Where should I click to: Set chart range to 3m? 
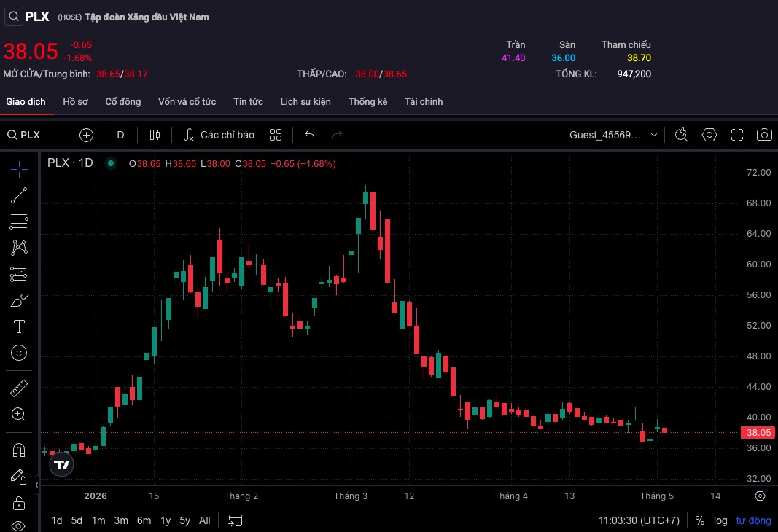click(x=121, y=520)
